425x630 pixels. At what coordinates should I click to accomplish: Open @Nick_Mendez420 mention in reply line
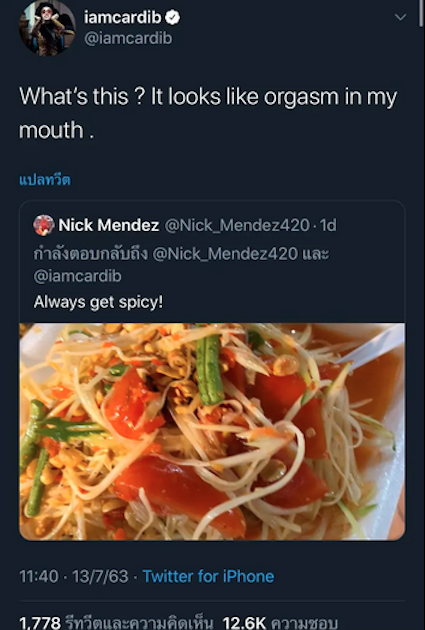coord(225,254)
